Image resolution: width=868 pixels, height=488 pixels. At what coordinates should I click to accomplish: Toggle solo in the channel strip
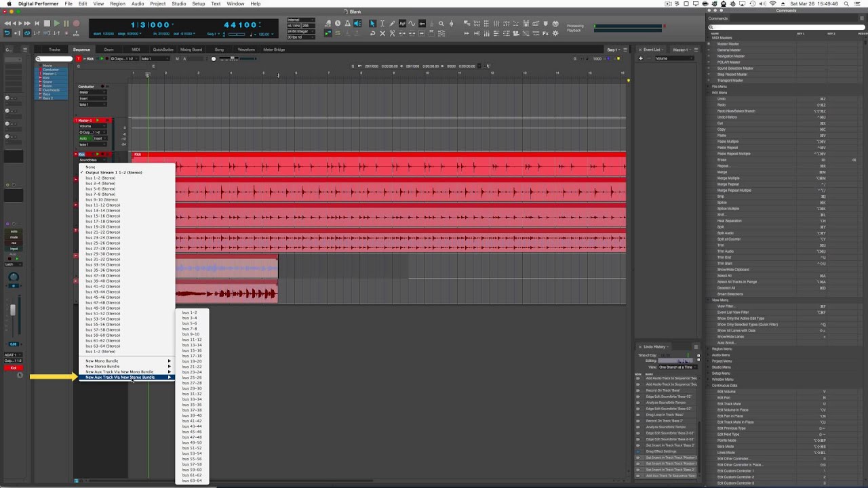14,232
